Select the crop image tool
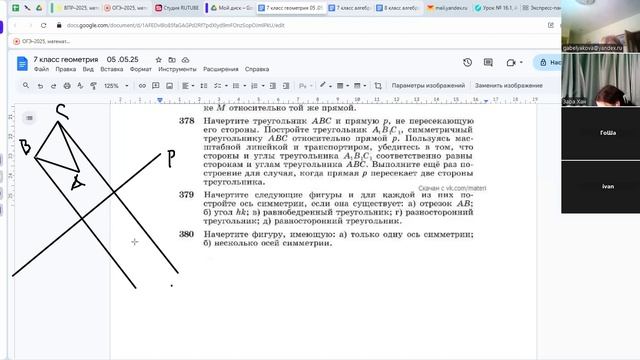 point(378,86)
